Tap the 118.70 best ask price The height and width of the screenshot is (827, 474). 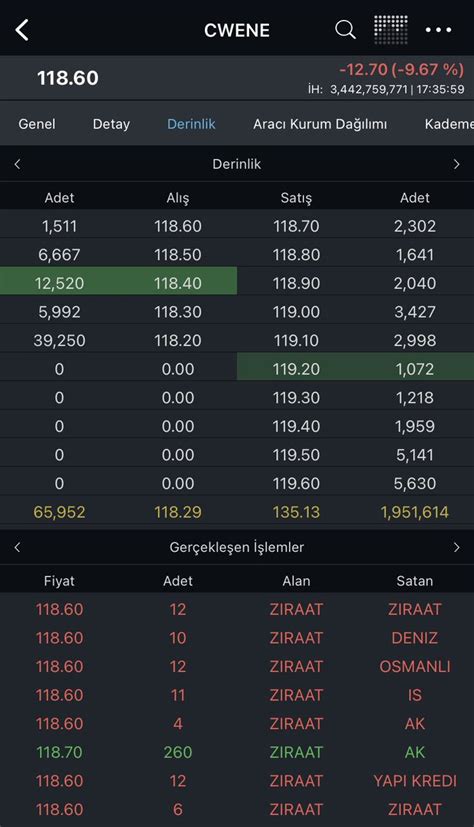tap(296, 226)
